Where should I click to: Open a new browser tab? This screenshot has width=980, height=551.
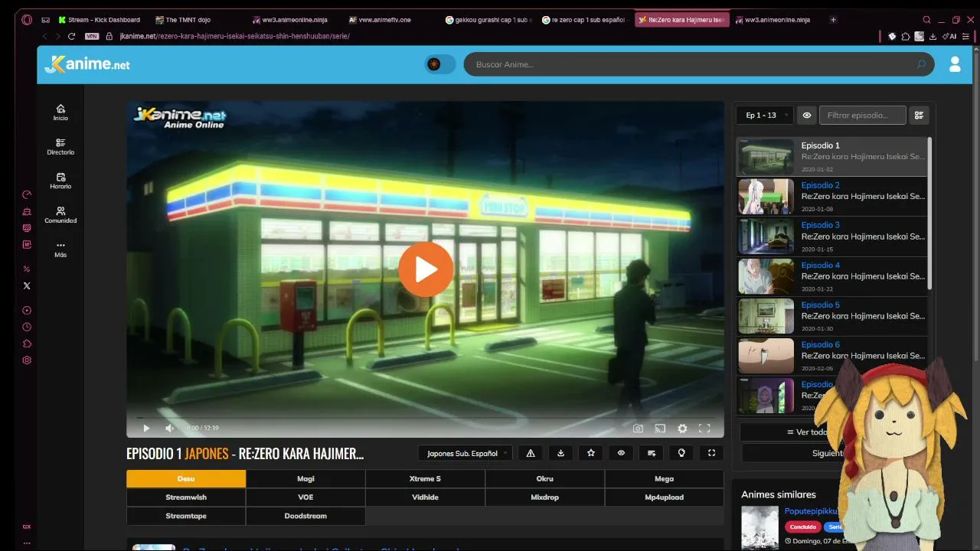pyautogui.click(x=833, y=20)
